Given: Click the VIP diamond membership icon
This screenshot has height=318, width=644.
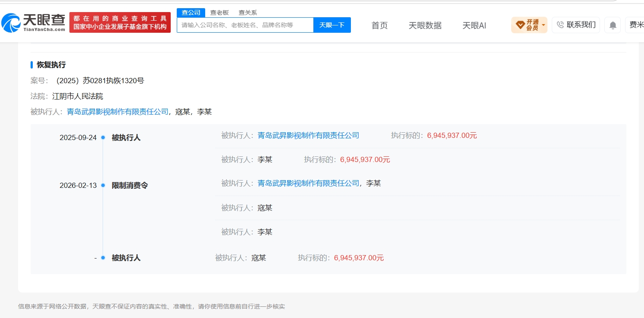Looking at the screenshot, I should (520, 25).
